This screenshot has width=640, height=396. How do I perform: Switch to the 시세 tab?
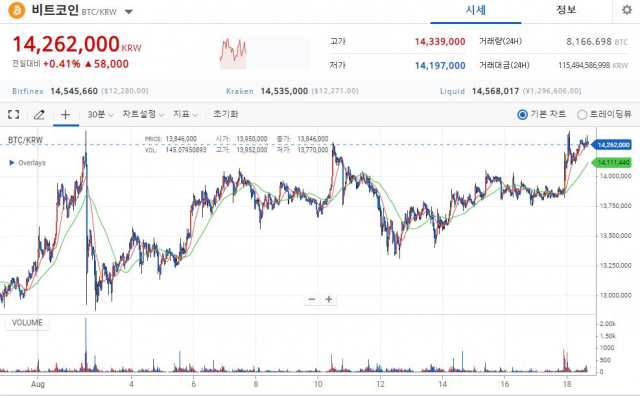pyautogui.click(x=476, y=10)
